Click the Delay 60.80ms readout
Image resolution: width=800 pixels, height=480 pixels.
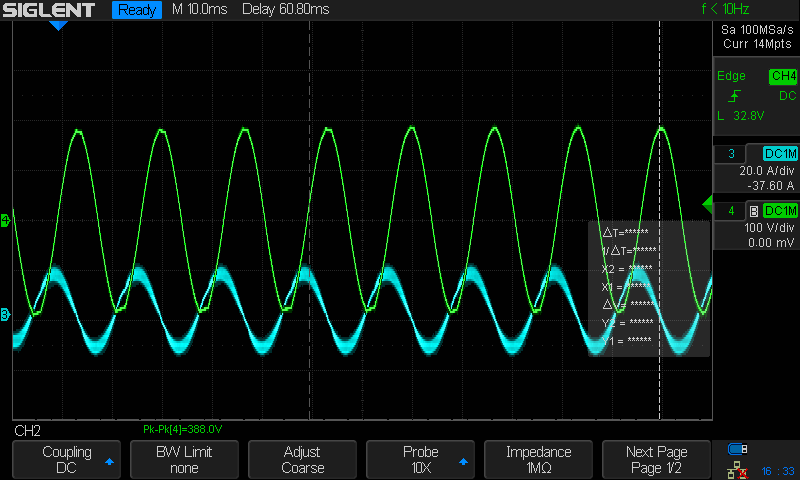tap(286, 9)
